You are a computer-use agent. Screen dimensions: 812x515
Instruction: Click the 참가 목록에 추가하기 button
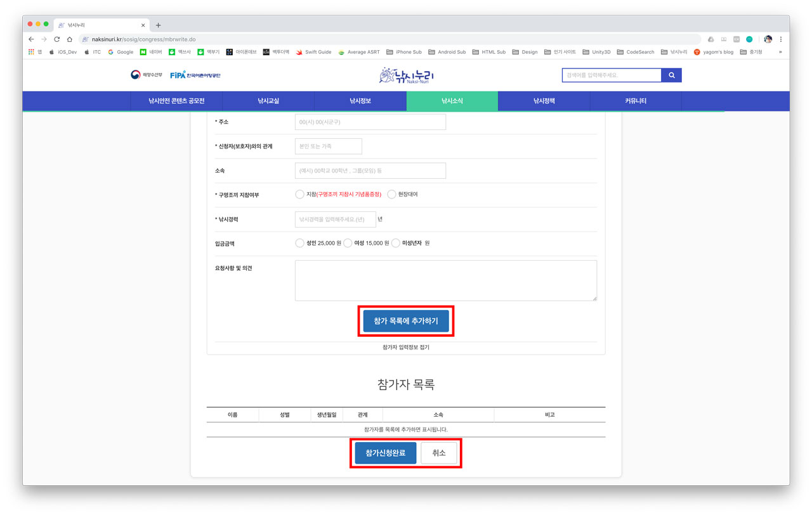tap(406, 322)
